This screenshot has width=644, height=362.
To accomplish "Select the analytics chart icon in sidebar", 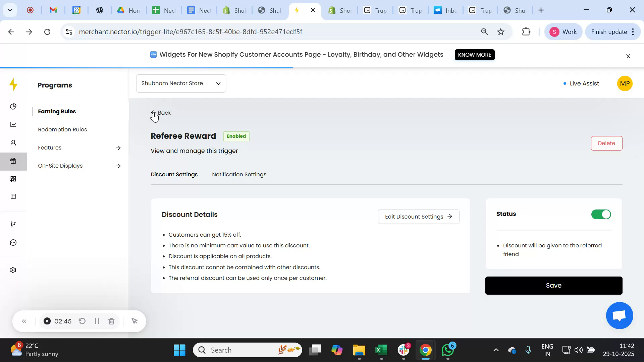I will (13, 124).
